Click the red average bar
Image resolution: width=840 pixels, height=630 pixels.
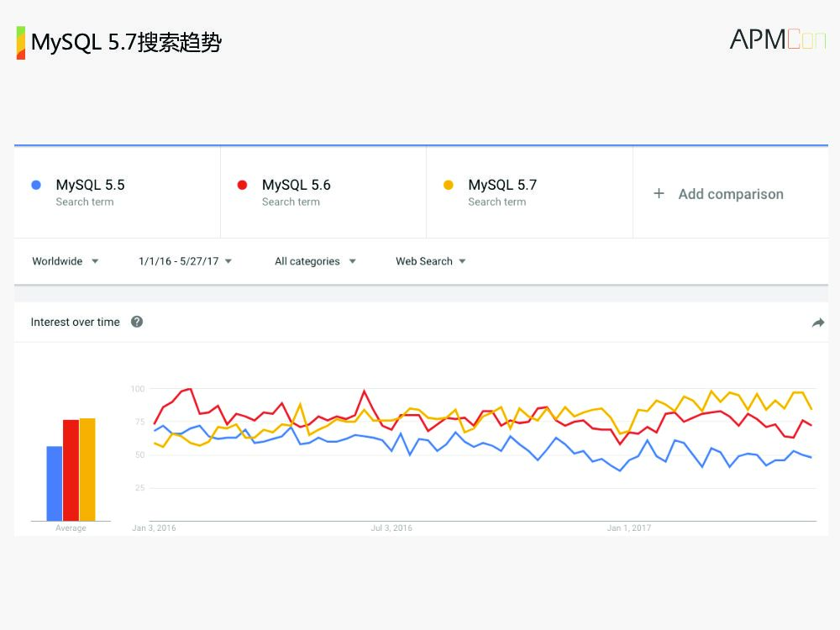click(71, 470)
